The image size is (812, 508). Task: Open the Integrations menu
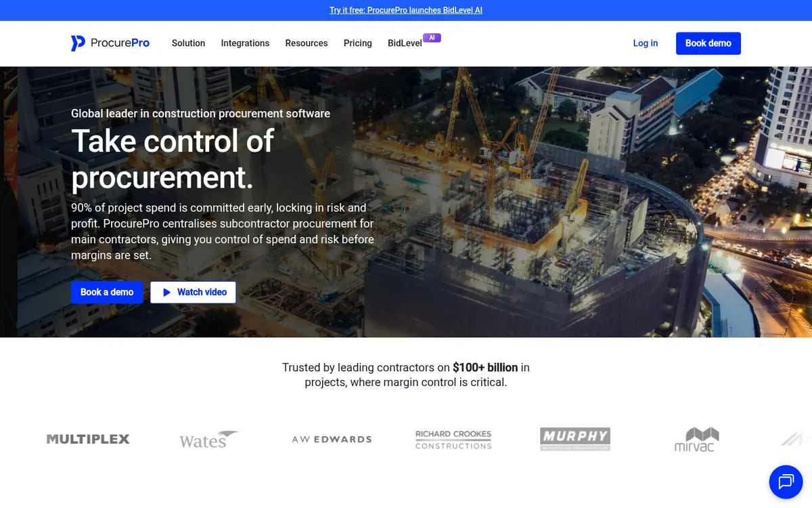245,43
